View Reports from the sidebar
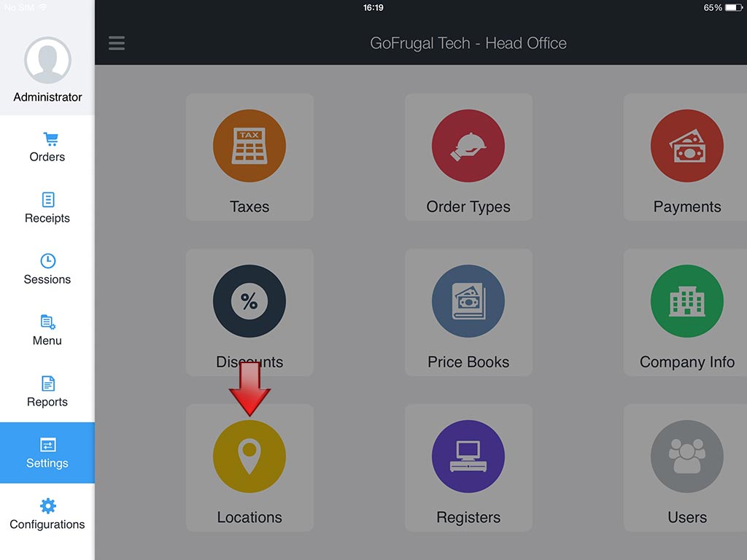The image size is (747, 560). (47, 392)
